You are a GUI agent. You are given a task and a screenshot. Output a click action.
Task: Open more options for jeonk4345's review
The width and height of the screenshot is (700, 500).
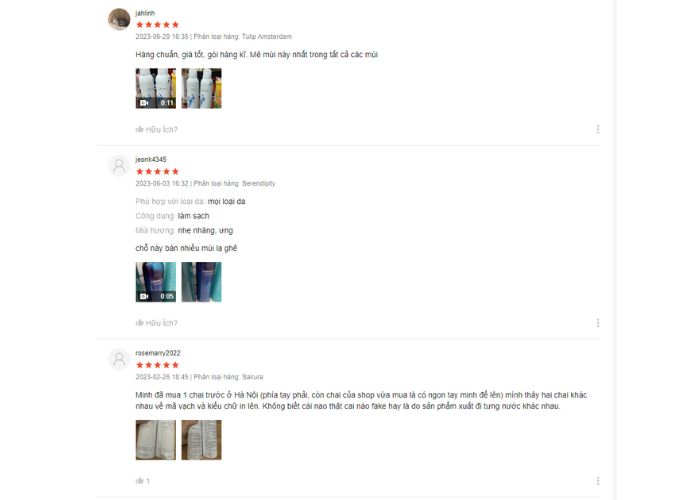pos(598,323)
